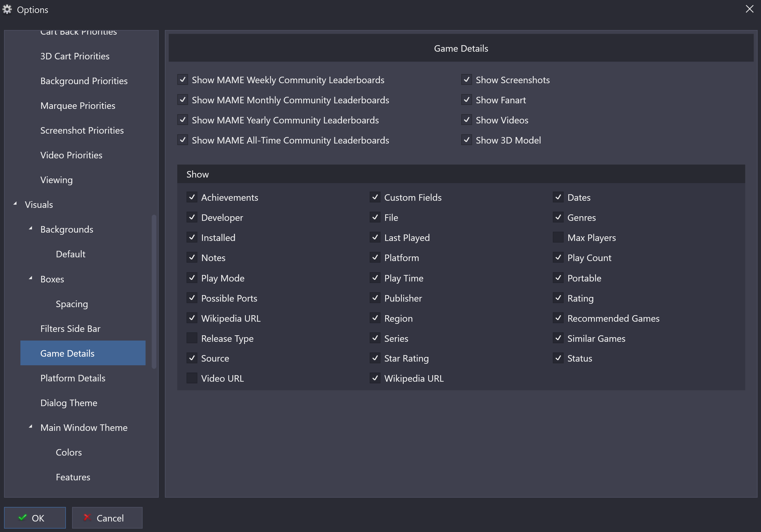The image size is (761, 532).
Task: Open the Default backgrounds page
Action: [71, 254]
